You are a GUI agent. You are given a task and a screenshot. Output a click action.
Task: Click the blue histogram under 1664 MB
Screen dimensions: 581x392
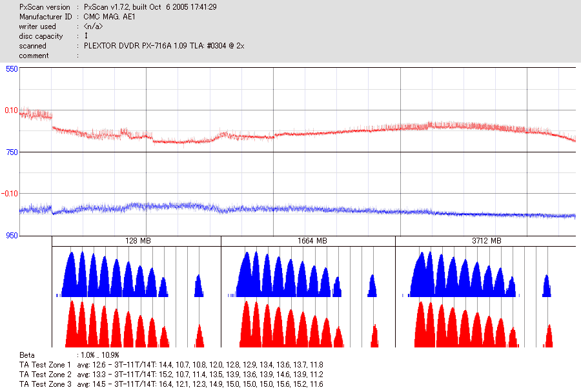coord(302,274)
